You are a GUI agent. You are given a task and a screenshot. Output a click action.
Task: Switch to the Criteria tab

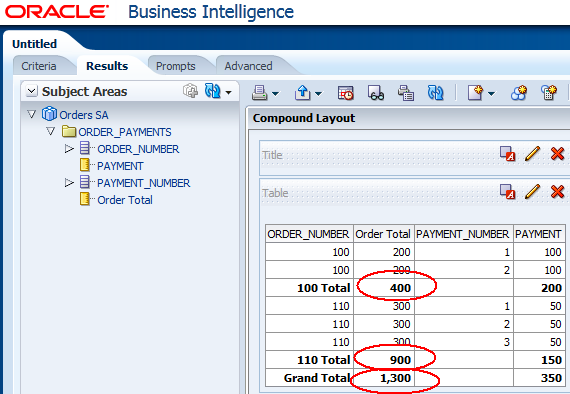(x=39, y=66)
